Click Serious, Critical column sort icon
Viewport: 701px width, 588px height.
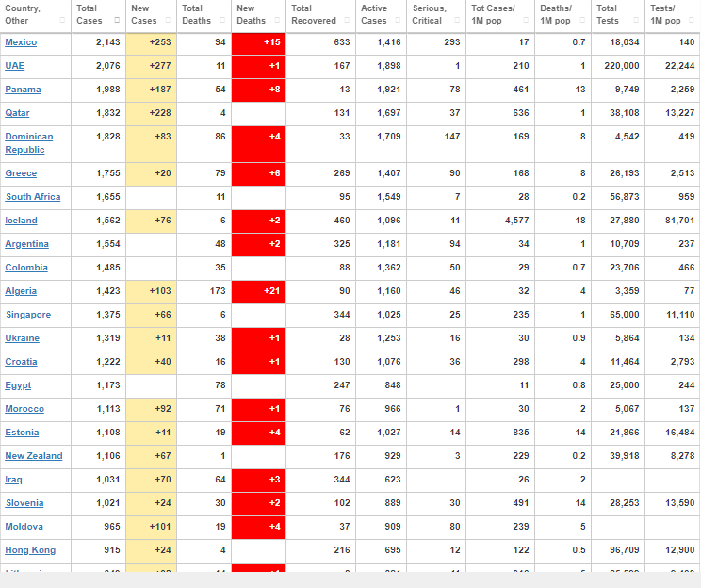[x=457, y=20]
